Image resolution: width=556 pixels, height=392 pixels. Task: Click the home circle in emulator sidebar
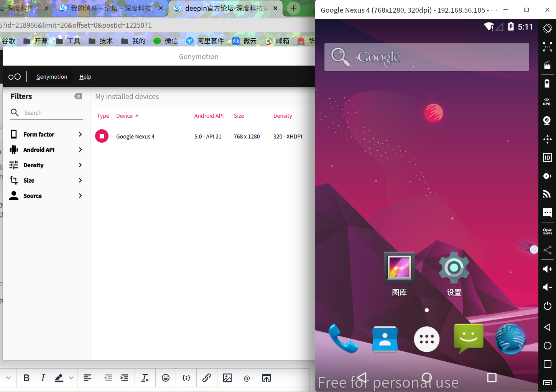tap(547, 346)
